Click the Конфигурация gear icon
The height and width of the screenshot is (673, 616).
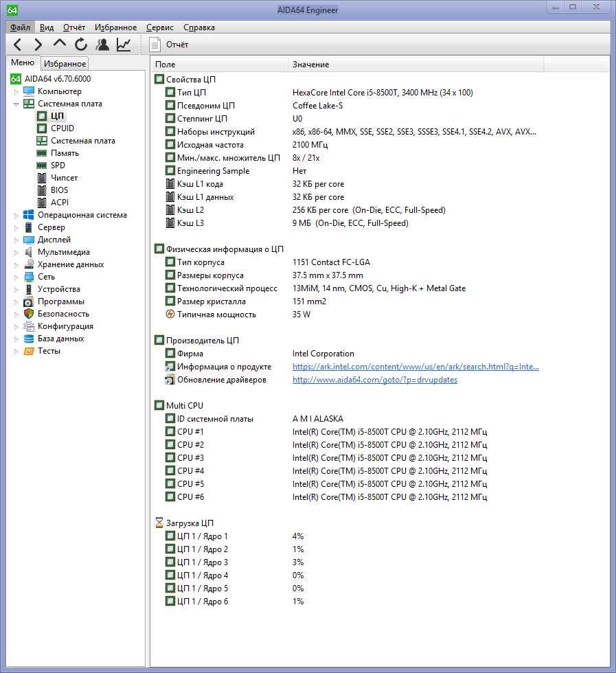point(29,326)
